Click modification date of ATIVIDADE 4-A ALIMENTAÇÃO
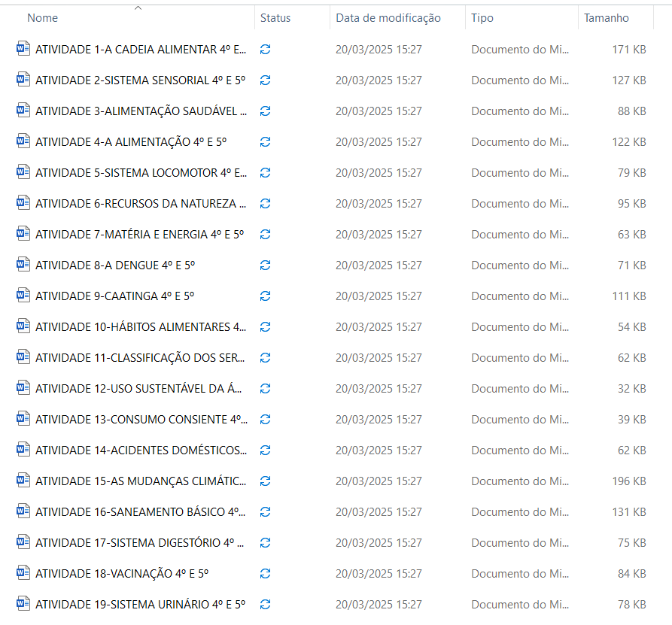The image size is (672, 625). 379,142
